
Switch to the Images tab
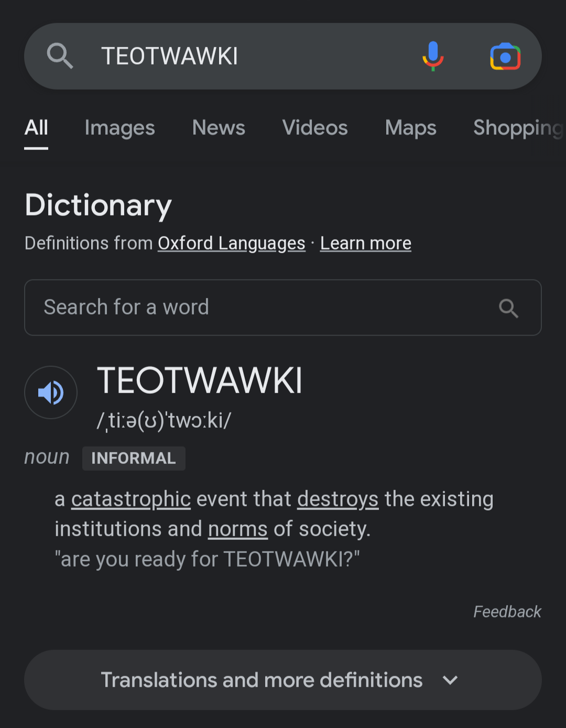click(x=119, y=128)
